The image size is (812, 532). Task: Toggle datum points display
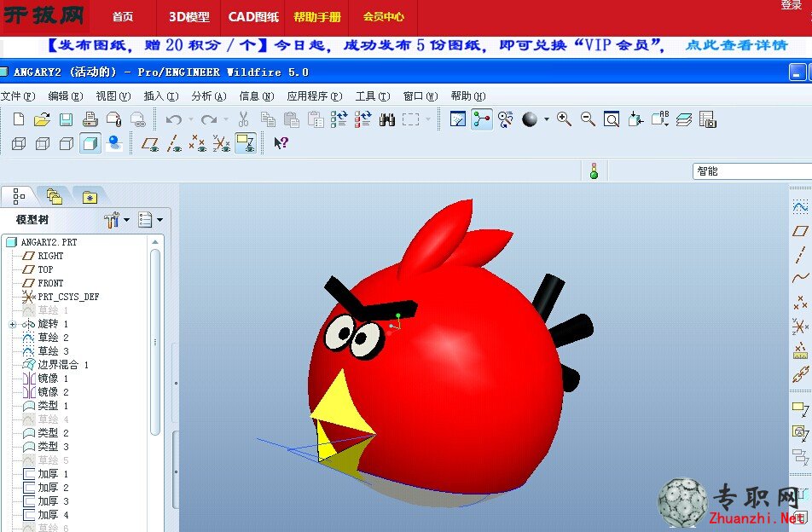tap(197, 143)
